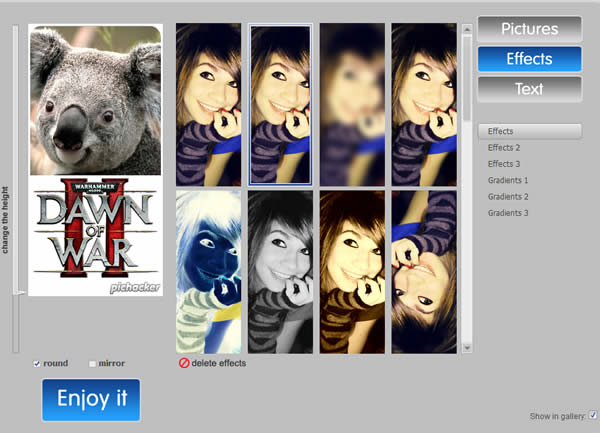Click the scrollbar down arrow of effects list

pyautogui.click(x=467, y=348)
